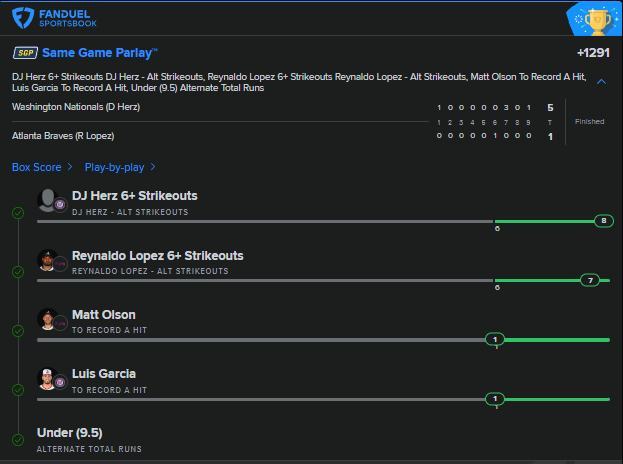Click the Nationals team badge beside DJ Herz
This screenshot has height=464, width=623.
pyautogui.click(x=60, y=205)
